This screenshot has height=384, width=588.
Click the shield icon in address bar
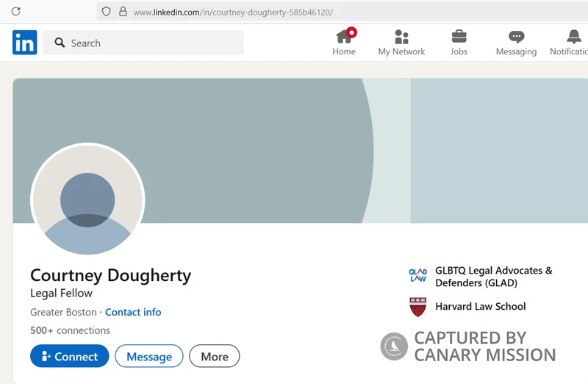pos(107,12)
